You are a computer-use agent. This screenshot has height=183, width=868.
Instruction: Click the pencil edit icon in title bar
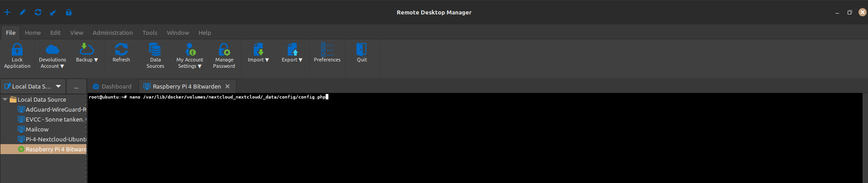(23, 12)
